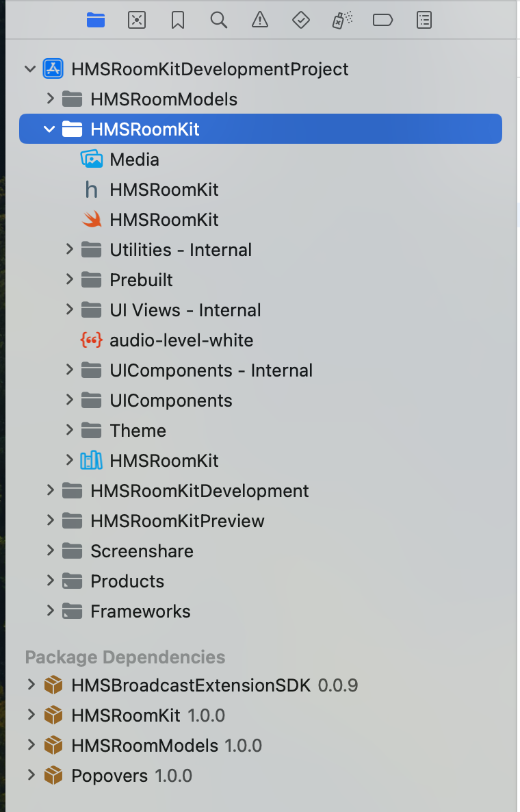Select the Test navigator diamond icon

tap(300, 20)
